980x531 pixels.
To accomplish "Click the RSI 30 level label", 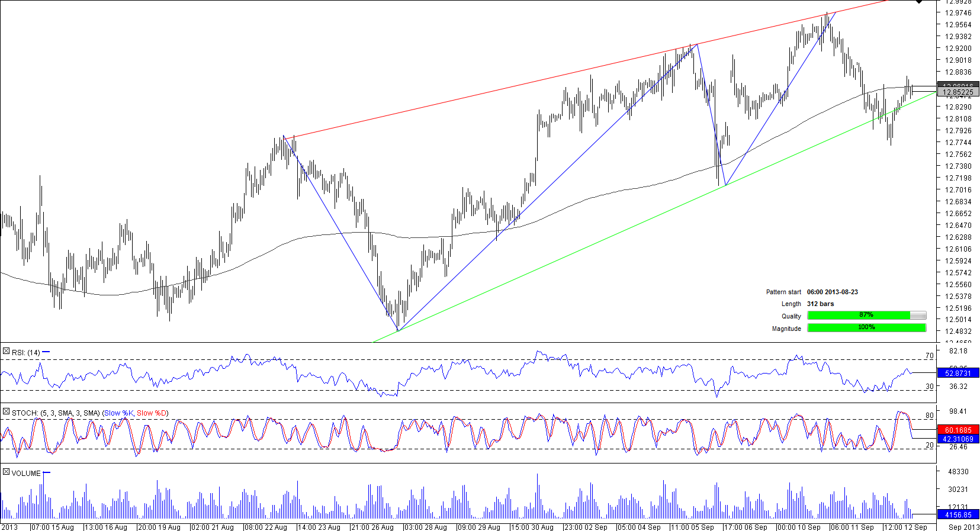I will pyautogui.click(x=929, y=386).
